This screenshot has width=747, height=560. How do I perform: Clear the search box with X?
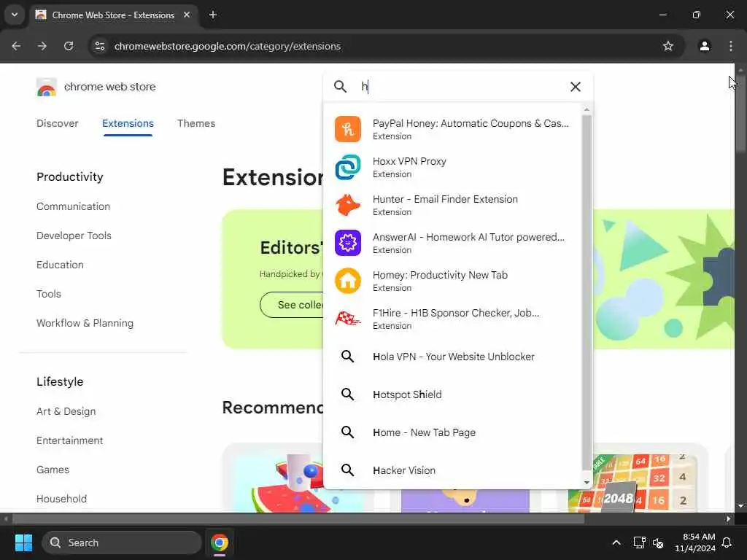[x=576, y=87]
